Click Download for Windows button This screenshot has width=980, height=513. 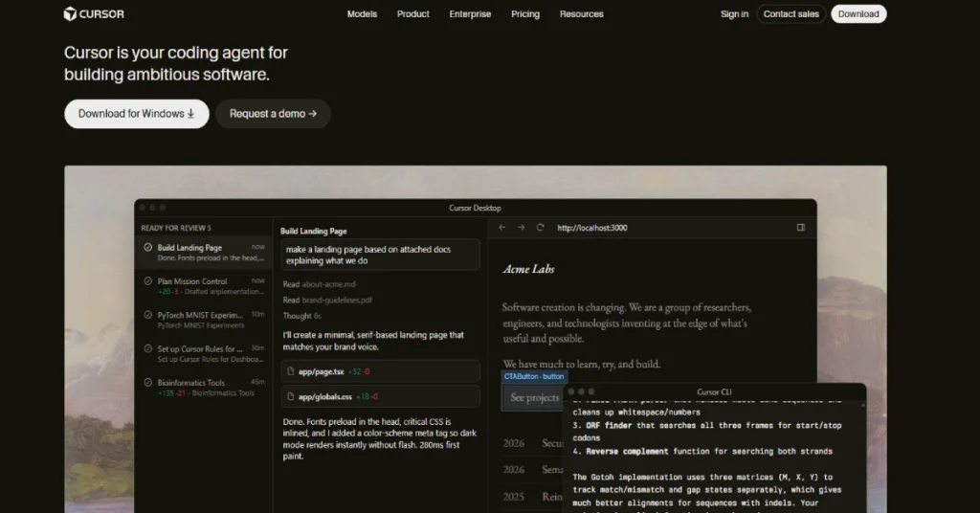[136, 114]
